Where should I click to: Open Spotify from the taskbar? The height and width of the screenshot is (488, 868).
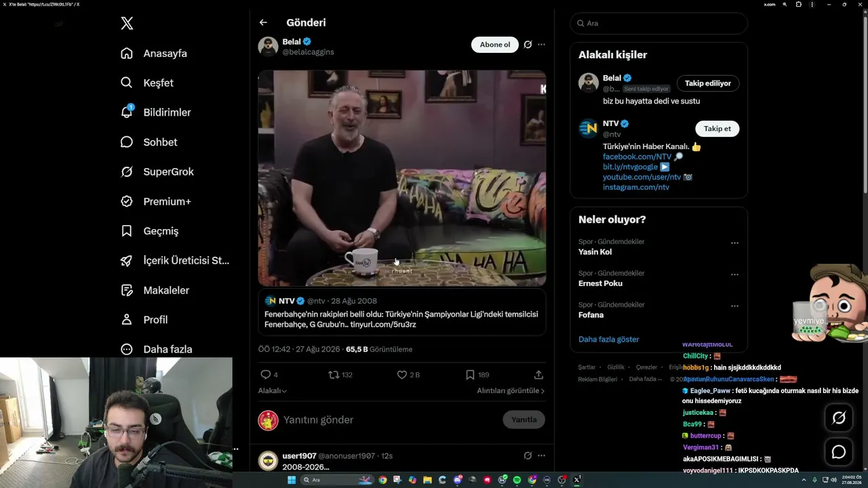[x=517, y=480]
